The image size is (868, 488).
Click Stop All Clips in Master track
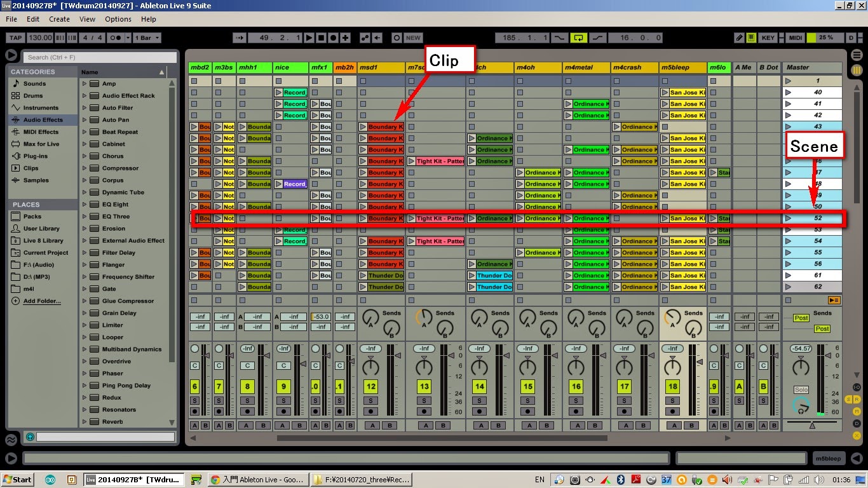(x=789, y=300)
